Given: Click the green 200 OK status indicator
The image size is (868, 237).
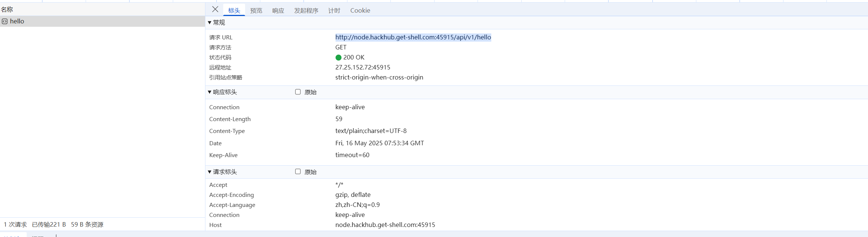Looking at the screenshot, I should [338, 58].
